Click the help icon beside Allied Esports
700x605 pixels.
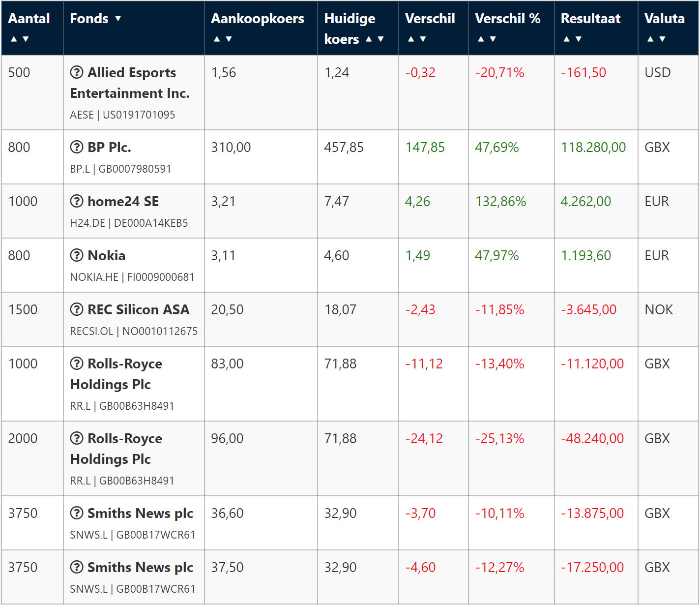click(x=77, y=72)
